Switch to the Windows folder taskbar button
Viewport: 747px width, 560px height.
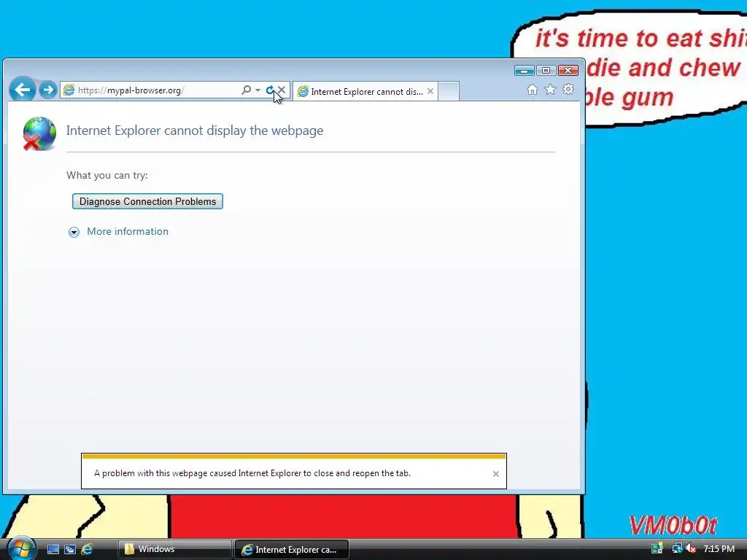(x=174, y=549)
